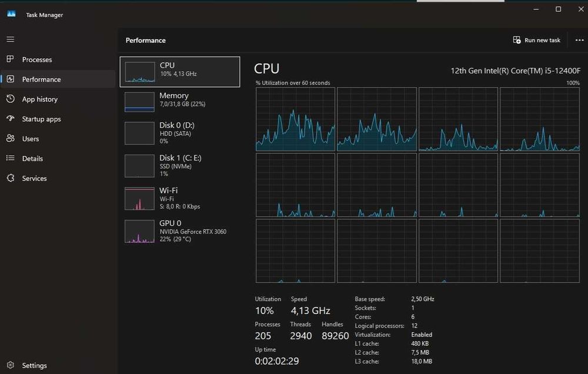This screenshot has width=588, height=374.
Task: Click the Disk 1 mini graph thumbnail
Action: [x=139, y=166]
